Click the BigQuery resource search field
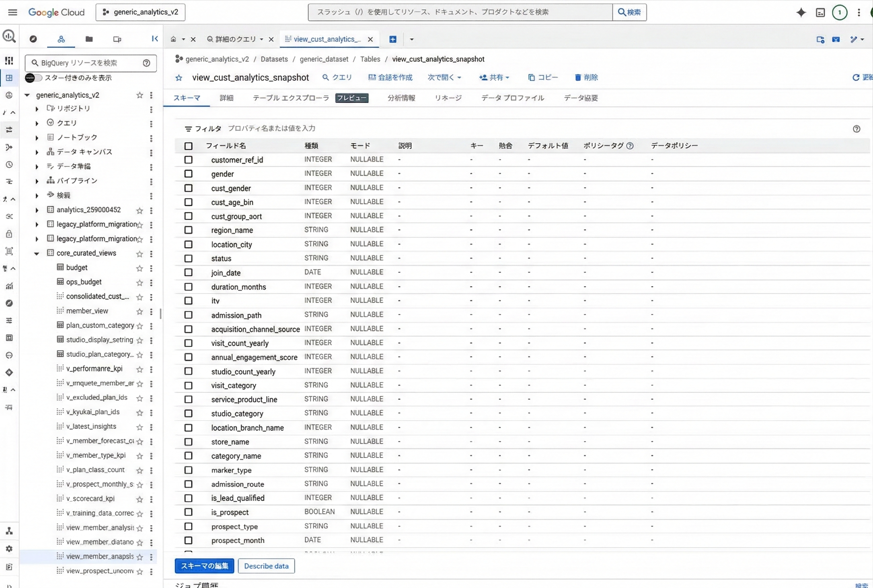The image size is (873, 588). 91,63
